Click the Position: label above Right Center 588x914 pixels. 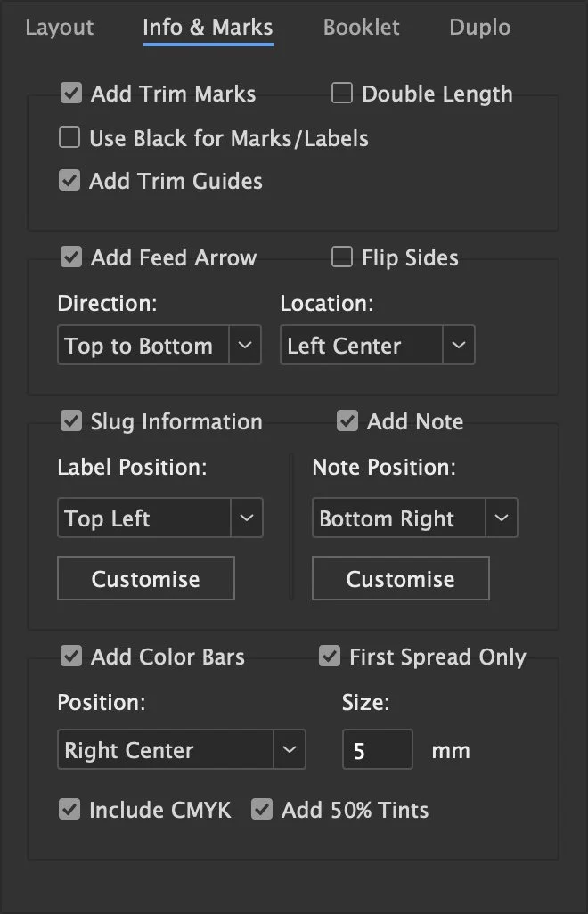click(102, 702)
